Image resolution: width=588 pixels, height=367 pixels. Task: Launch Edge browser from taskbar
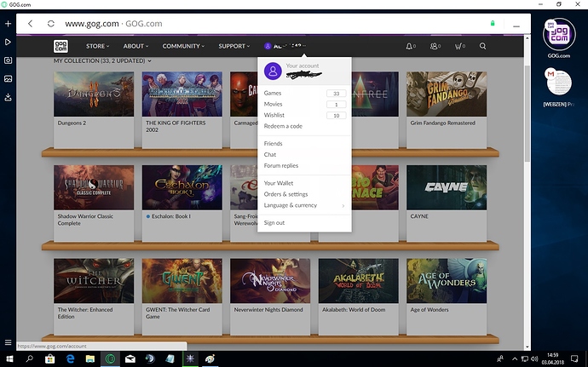[x=70, y=358]
